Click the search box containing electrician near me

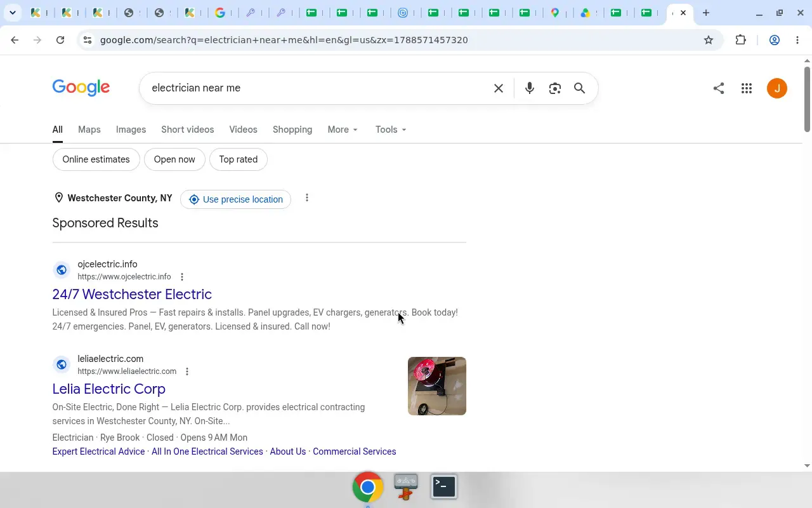pos(317,88)
